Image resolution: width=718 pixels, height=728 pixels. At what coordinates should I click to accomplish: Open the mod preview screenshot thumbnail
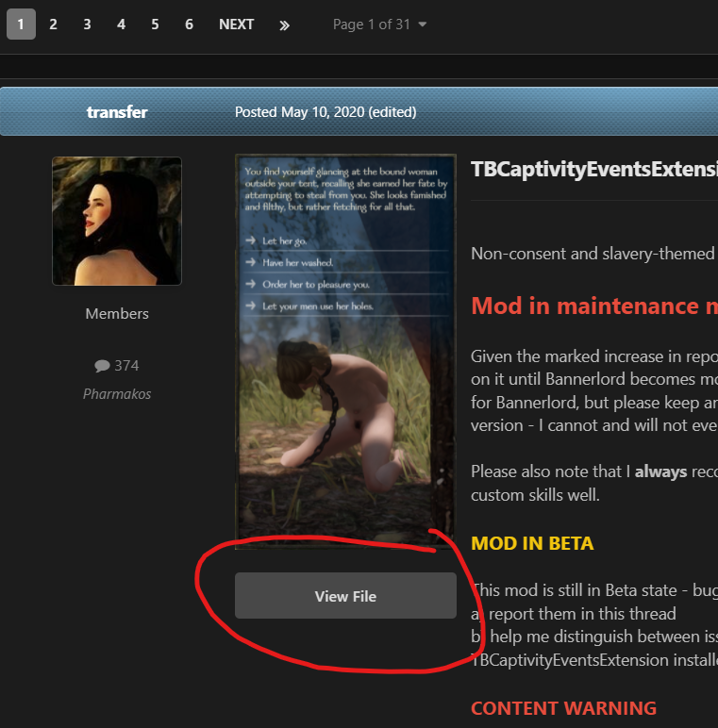pyautogui.click(x=345, y=352)
